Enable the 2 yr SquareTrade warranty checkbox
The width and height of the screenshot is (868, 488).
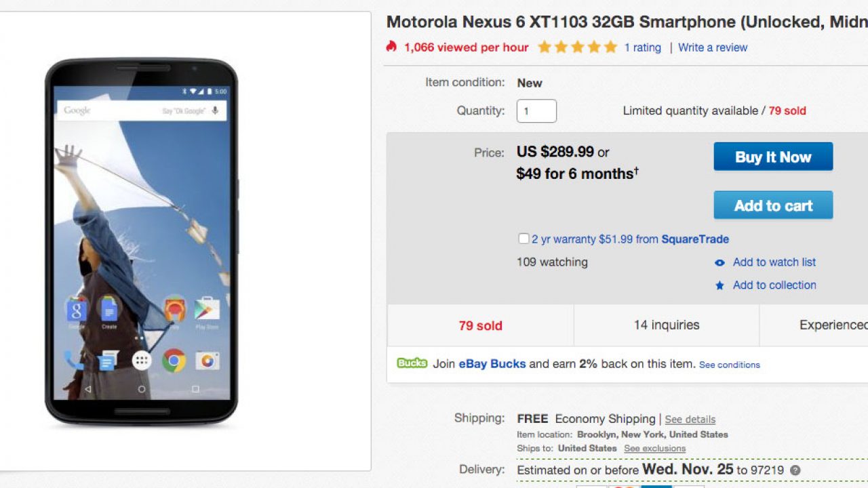pos(524,239)
